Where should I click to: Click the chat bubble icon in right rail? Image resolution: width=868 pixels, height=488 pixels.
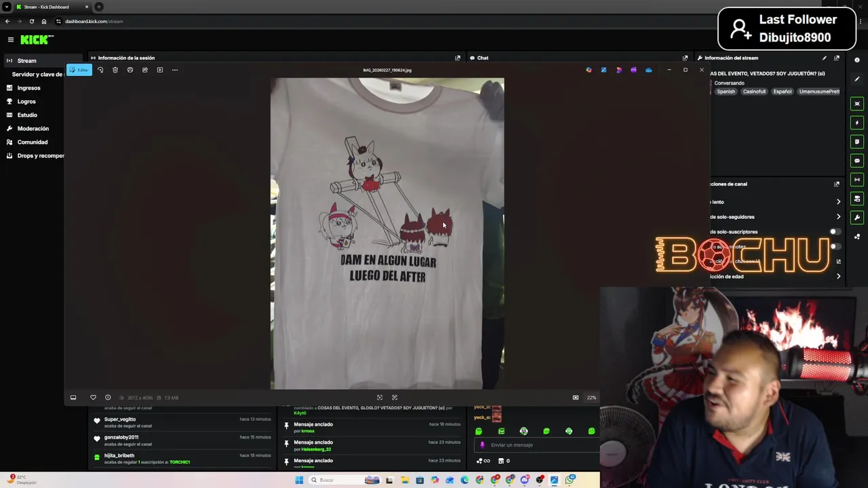857,161
